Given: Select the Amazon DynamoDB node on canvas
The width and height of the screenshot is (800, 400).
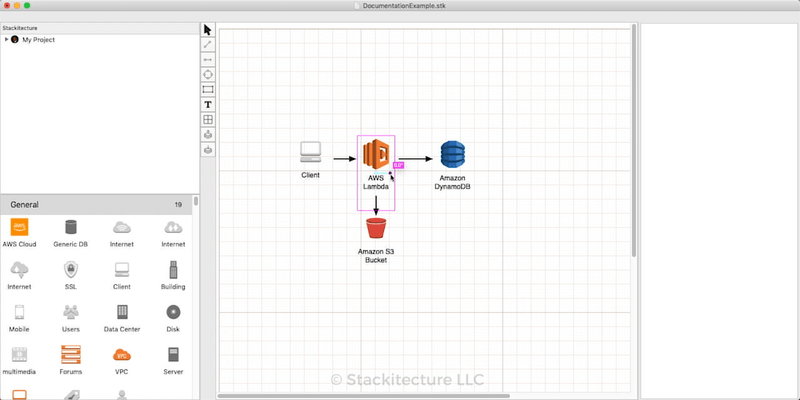Looking at the screenshot, I should click(454, 155).
